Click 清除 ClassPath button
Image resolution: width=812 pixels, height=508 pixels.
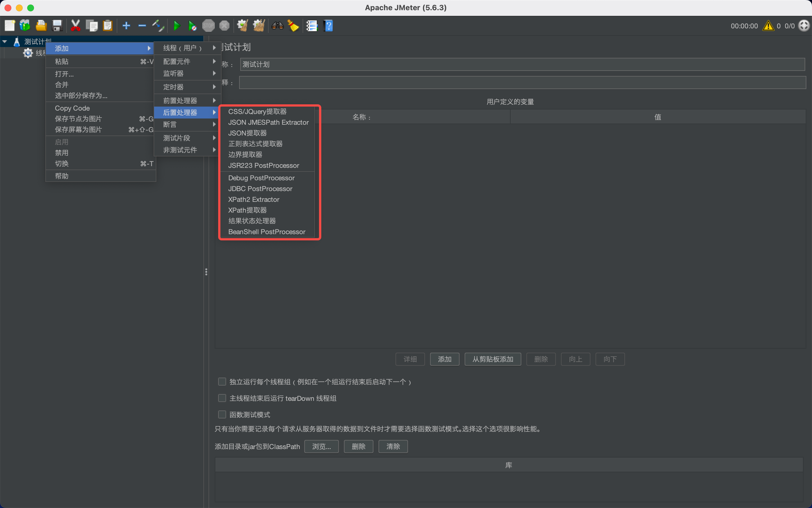click(393, 446)
